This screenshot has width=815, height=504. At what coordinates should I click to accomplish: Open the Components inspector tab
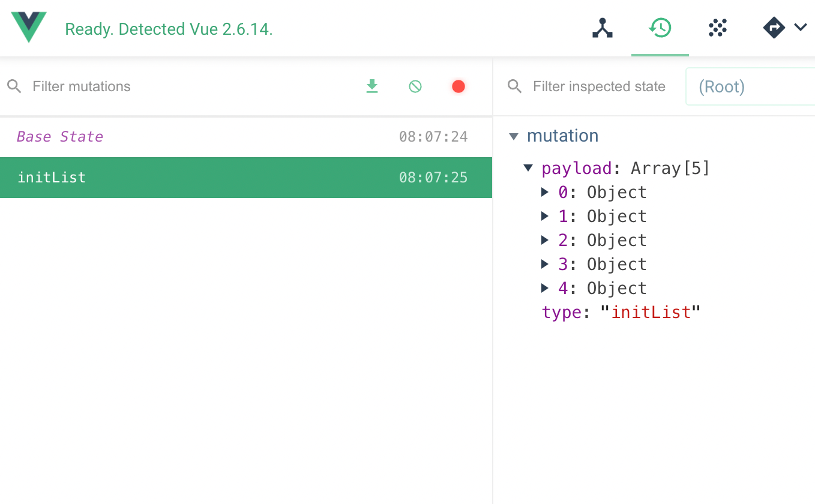[603, 28]
